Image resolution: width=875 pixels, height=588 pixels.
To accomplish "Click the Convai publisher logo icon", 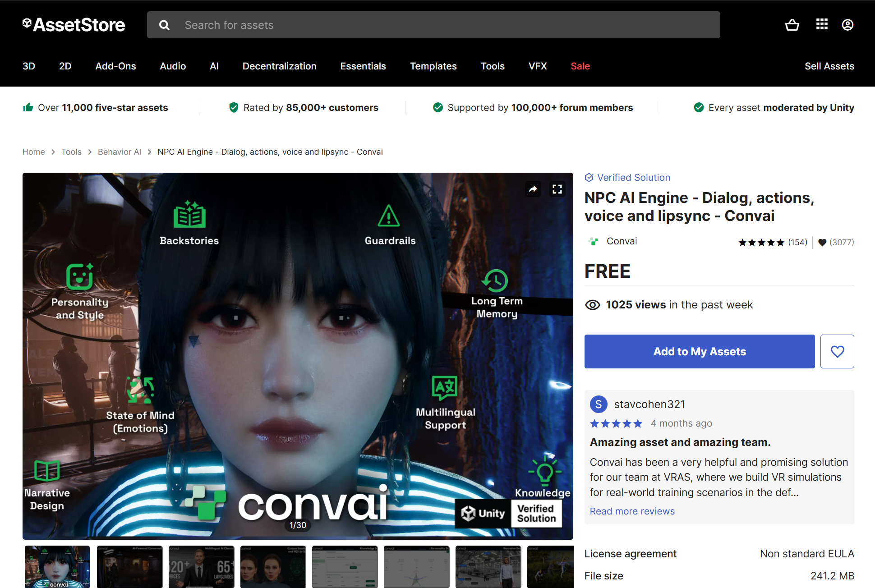I will coord(593,241).
